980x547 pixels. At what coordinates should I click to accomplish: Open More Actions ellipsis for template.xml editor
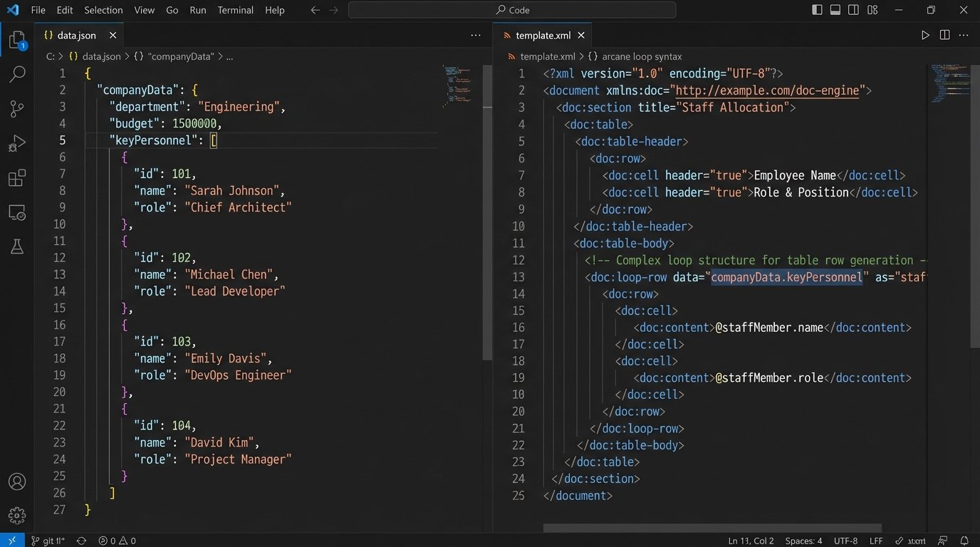(x=964, y=35)
